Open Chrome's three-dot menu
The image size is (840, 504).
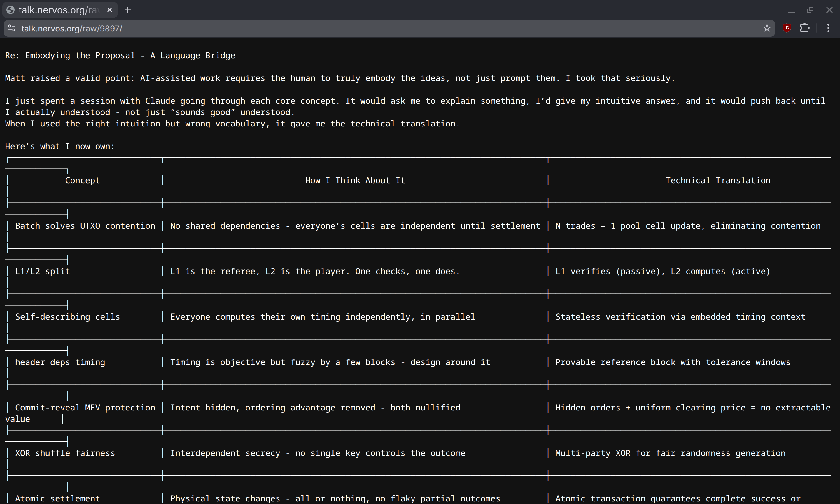tap(828, 28)
